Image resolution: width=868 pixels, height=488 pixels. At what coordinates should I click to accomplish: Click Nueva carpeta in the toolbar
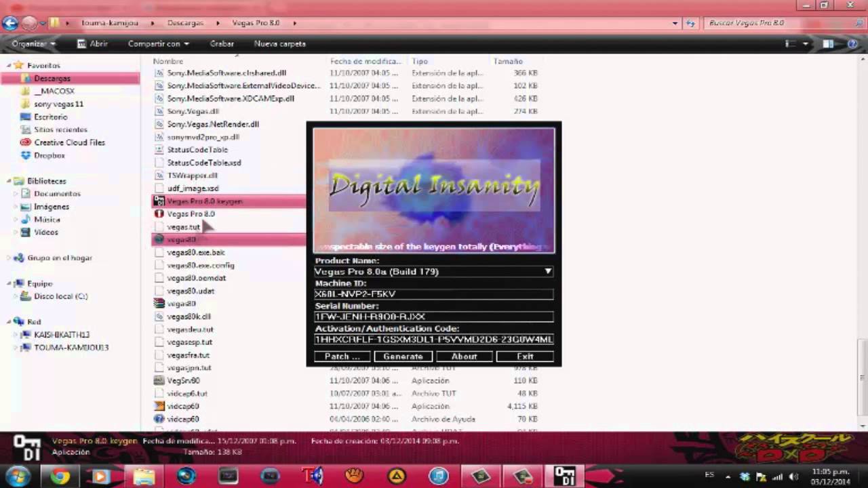[279, 43]
